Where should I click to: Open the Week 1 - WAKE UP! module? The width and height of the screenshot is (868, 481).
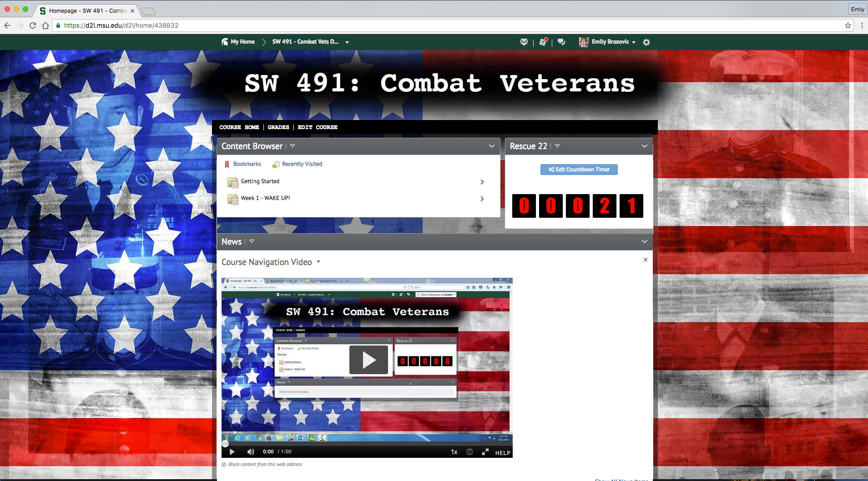tap(265, 198)
